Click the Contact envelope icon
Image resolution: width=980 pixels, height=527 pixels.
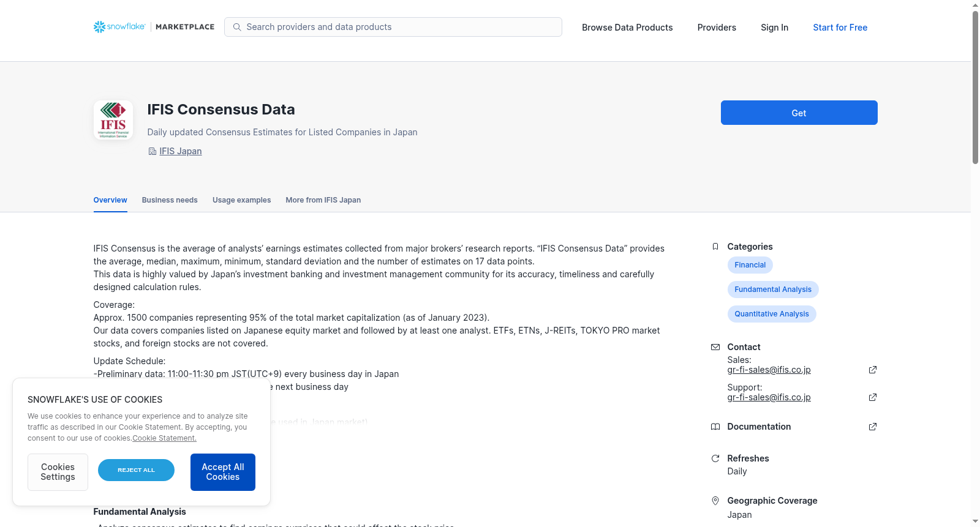point(715,347)
